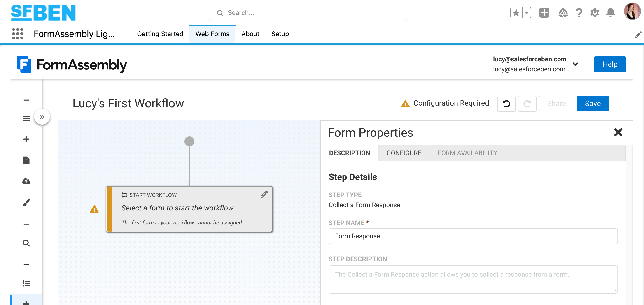Click the Configuration Required warning icon
The width and height of the screenshot is (644, 305).
pyautogui.click(x=405, y=104)
